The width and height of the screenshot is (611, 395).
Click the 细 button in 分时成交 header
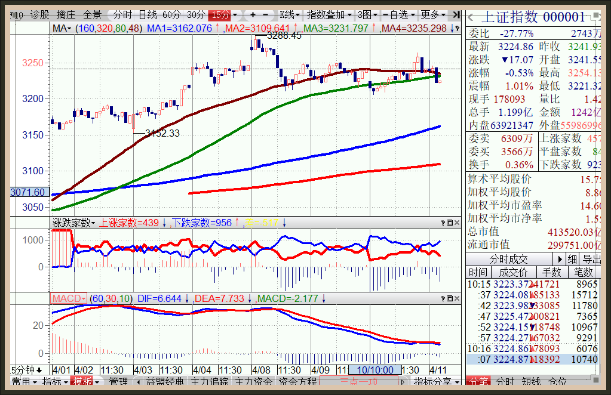[x=572, y=259]
